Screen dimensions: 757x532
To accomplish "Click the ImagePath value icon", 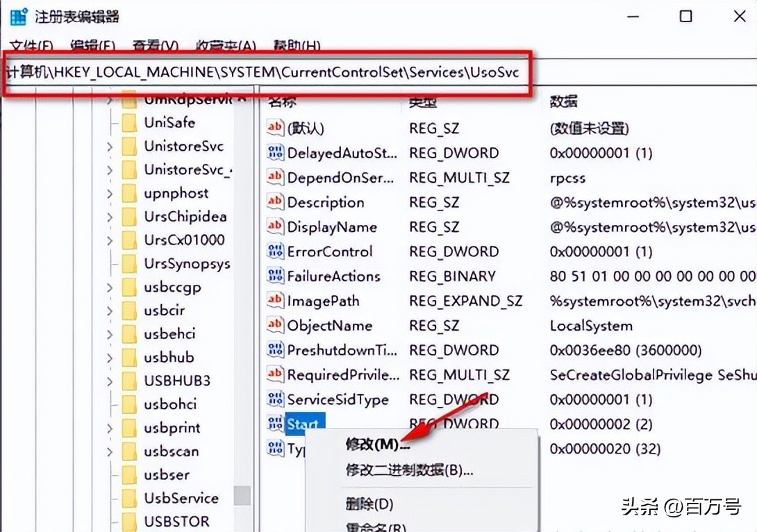I will [275, 300].
